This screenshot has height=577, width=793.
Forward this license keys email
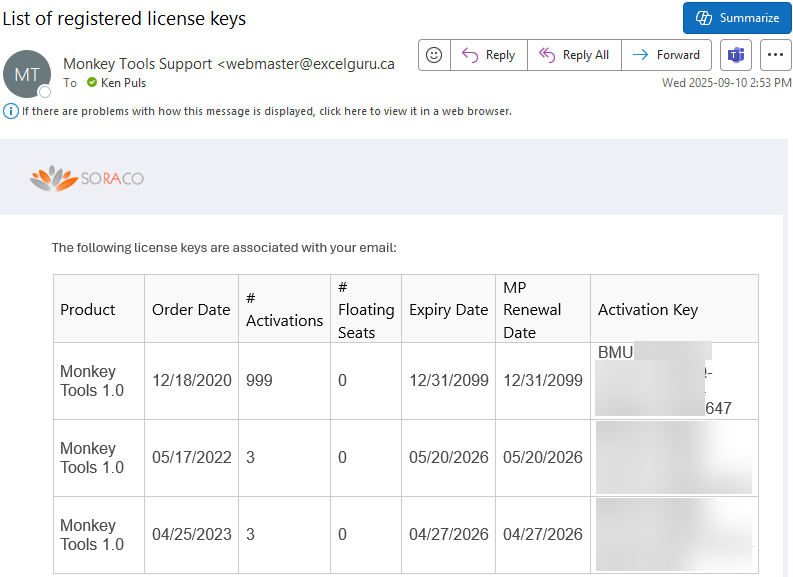pos(667,55)
